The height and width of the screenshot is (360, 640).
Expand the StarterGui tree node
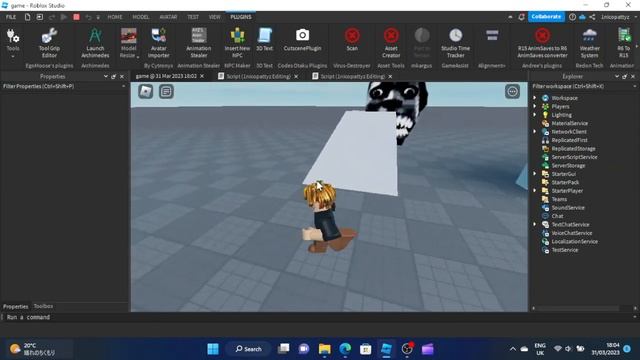pyautogui.click(x=535, y=173)
